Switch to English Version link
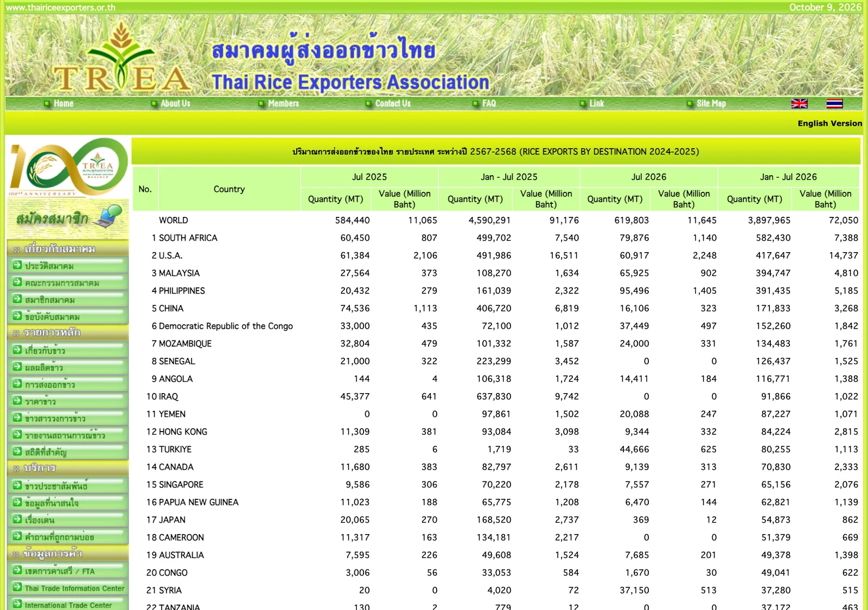868x610 pixels. tap(829, 124)
